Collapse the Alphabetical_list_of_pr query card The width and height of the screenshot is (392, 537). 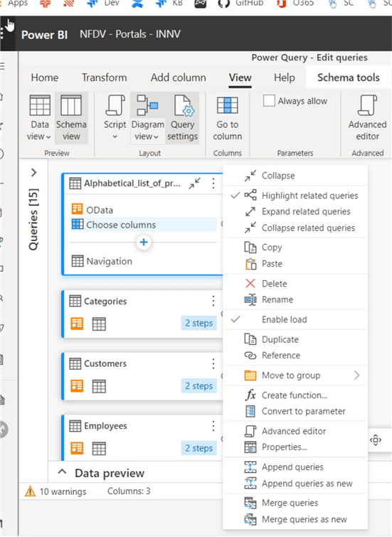click(194, 184)
